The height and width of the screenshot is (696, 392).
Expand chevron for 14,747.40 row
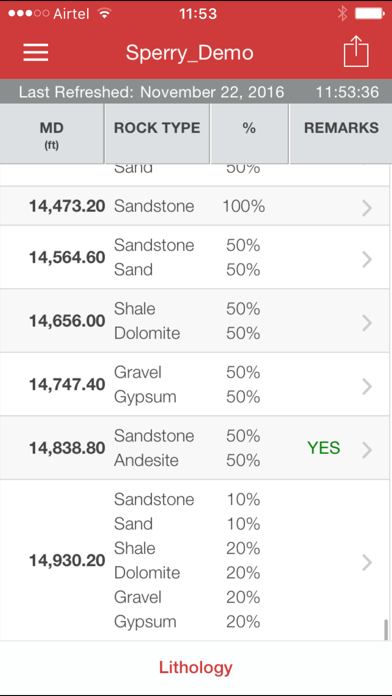(367, 386)
